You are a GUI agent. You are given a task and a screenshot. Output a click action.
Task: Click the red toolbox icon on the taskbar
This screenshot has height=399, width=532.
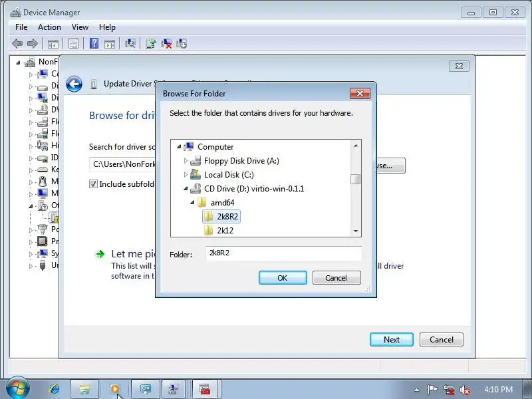pos(205,389)
